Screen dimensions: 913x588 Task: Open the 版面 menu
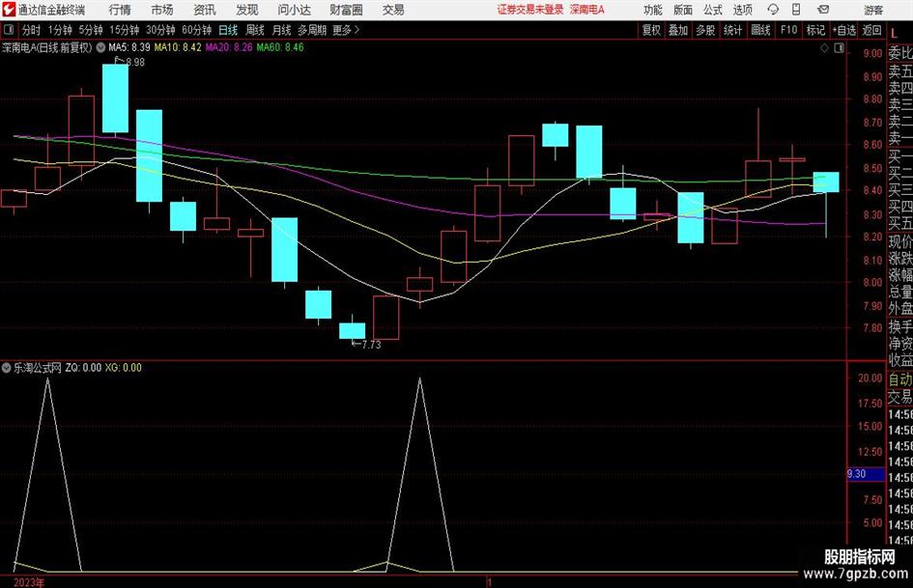coord(683,10)
